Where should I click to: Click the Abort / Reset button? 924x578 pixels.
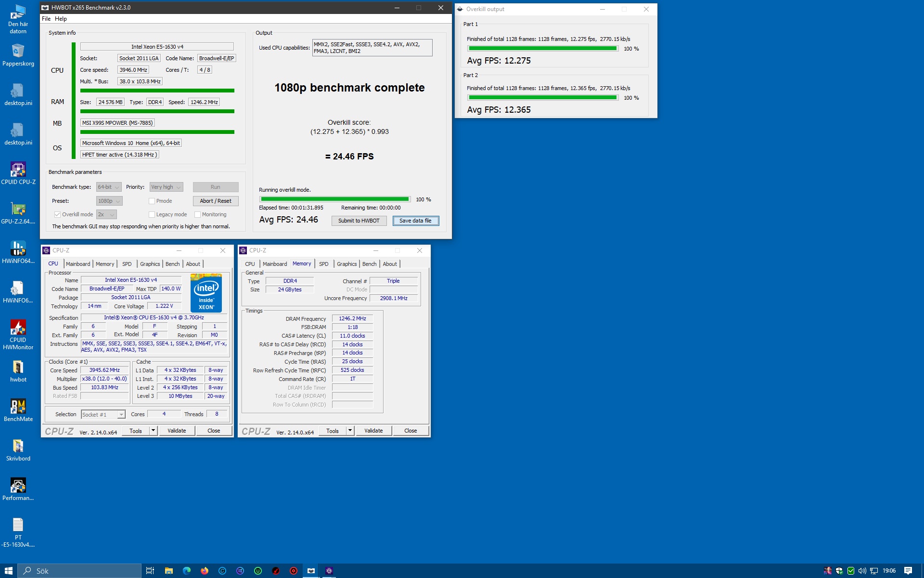coord(216,201)
